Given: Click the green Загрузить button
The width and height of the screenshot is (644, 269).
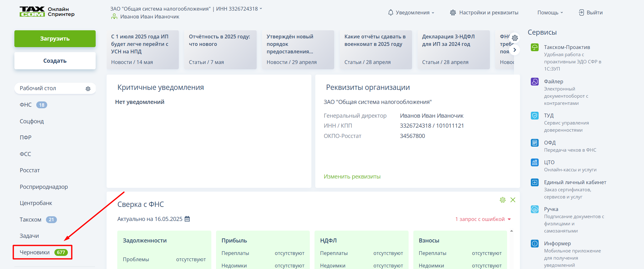Looking at the screenshot, I should [55, 39].
